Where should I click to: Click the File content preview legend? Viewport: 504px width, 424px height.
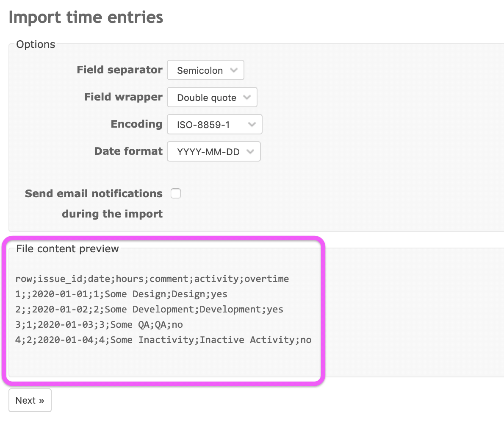(67, 248)
